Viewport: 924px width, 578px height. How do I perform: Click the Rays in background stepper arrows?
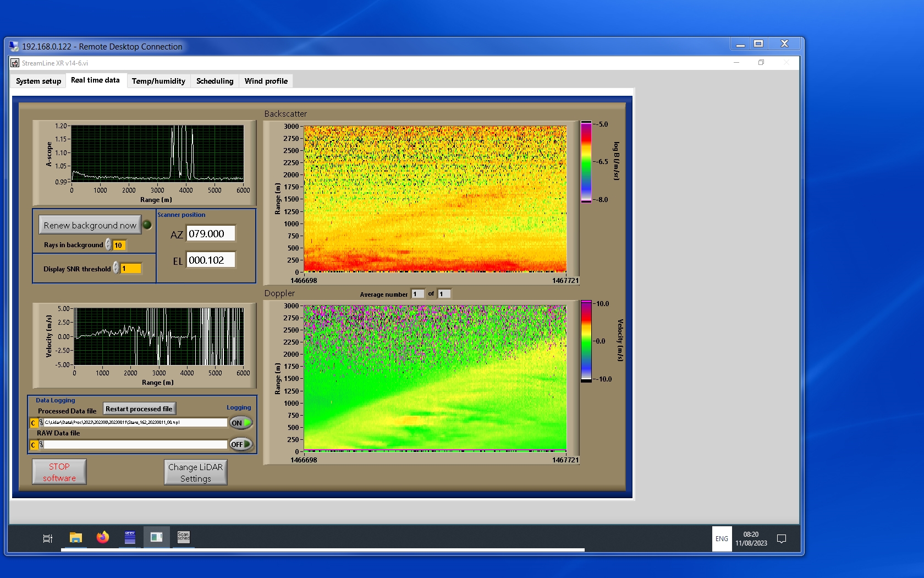click(108, 245)
